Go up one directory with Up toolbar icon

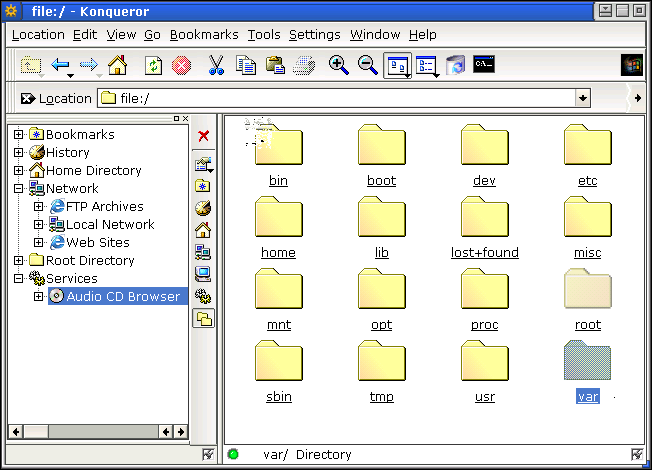(31, 66)
